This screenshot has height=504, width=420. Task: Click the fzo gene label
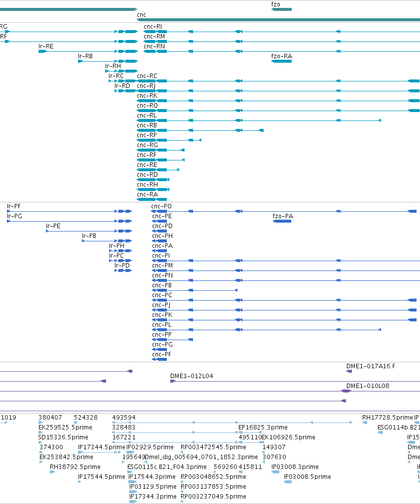276,4
